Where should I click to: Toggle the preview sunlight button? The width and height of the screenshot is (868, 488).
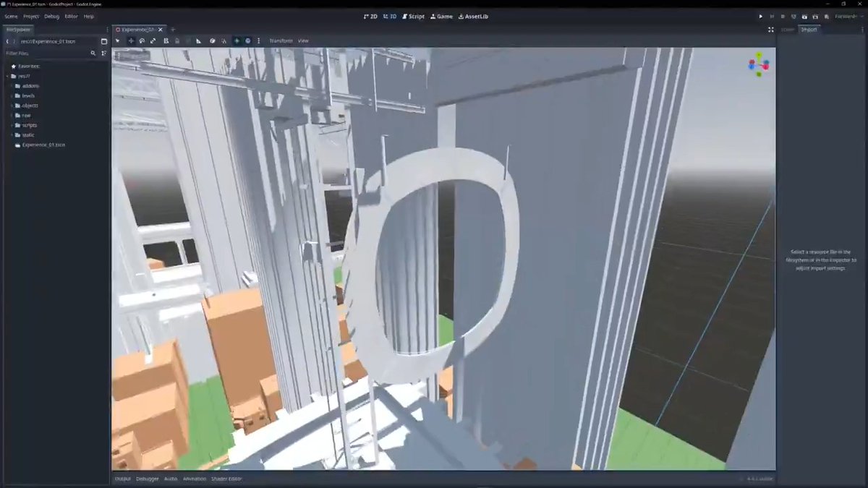(x=237, y=40)
